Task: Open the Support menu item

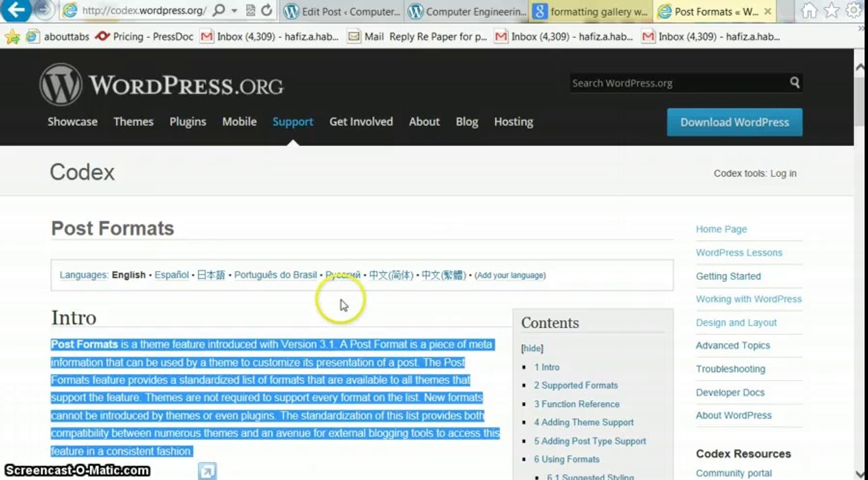Action: (x=293, y=121)
